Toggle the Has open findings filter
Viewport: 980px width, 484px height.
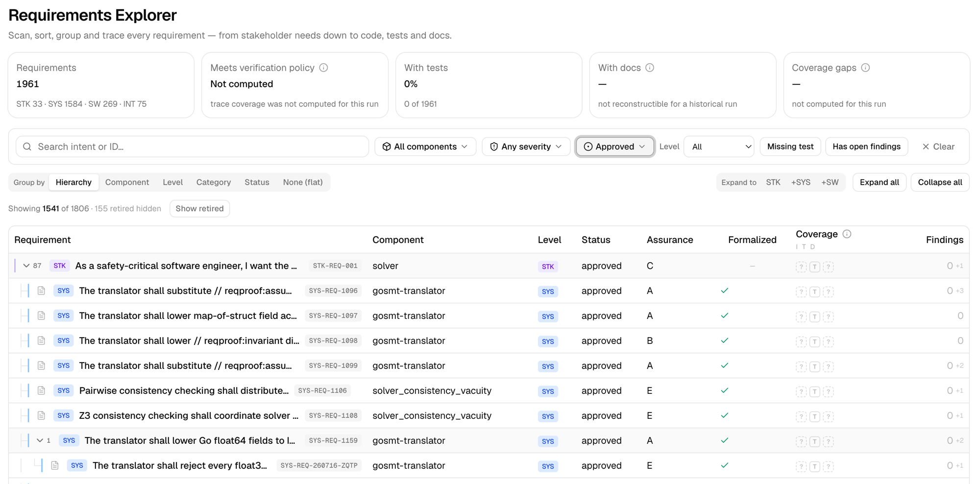pyautogui.click(x=866, y=146)
